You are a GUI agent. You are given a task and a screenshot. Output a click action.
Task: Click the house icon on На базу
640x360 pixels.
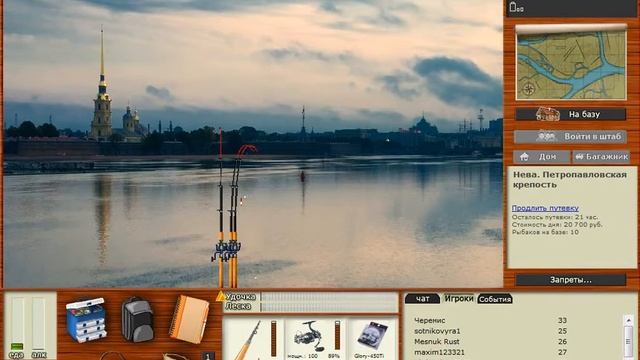coord(547,114)
